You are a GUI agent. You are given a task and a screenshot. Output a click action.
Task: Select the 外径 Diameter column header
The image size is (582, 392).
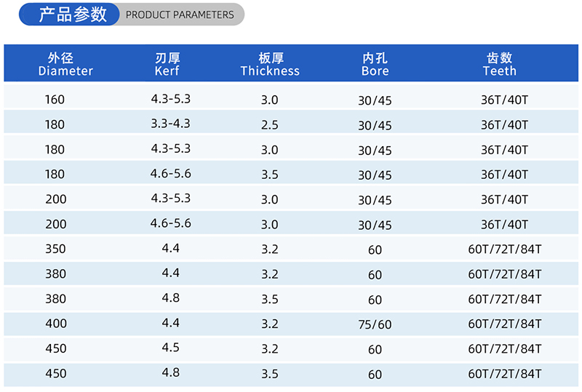(65, 64)
